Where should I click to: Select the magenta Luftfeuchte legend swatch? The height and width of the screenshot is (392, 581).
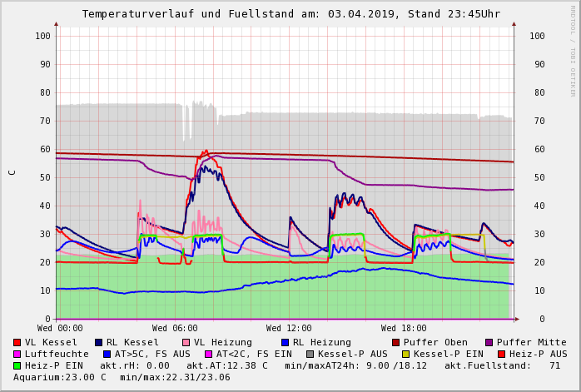tap(17, 354)
